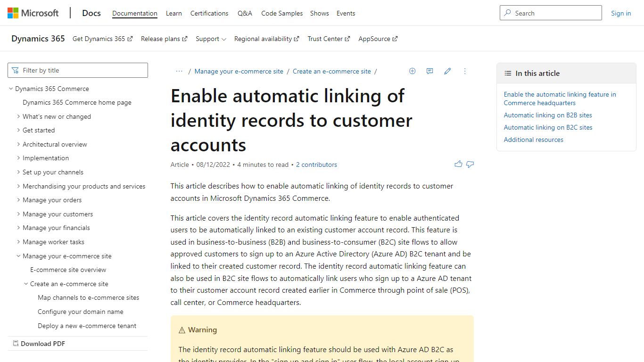
Task: Open AppSource link
Action: coord(378,39)
